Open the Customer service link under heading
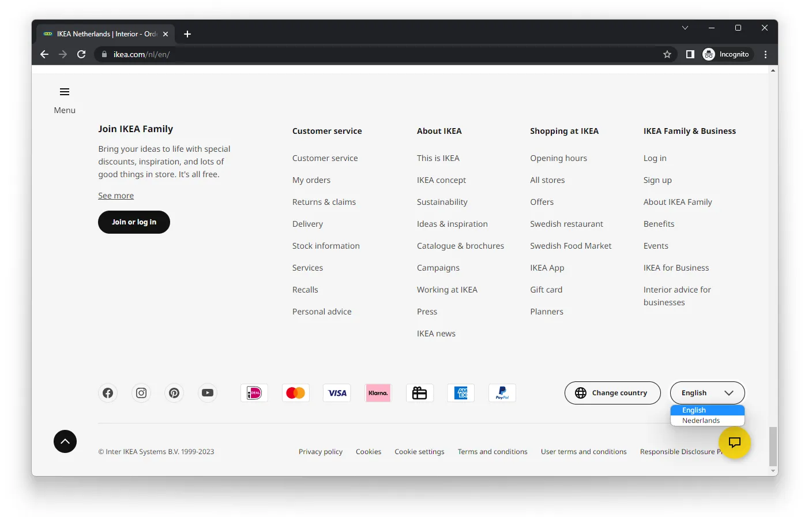This screenshot has height=517, width=812. [325, 158]
